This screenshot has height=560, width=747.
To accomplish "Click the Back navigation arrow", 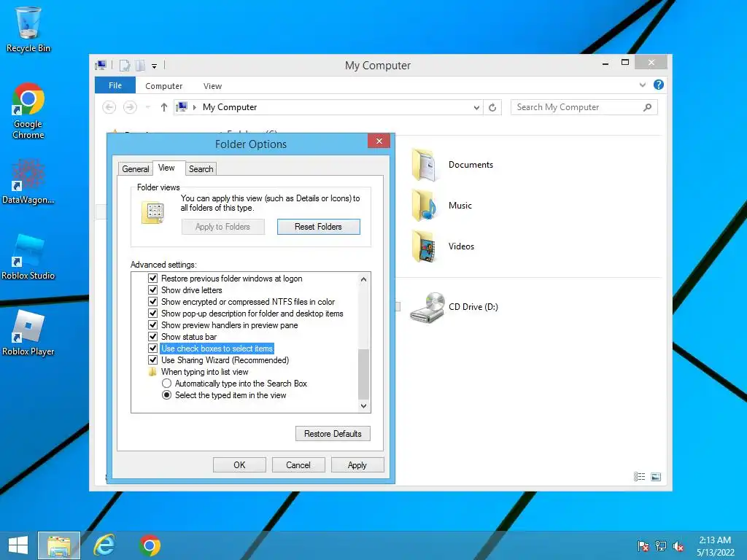I will tap(109, 108).
